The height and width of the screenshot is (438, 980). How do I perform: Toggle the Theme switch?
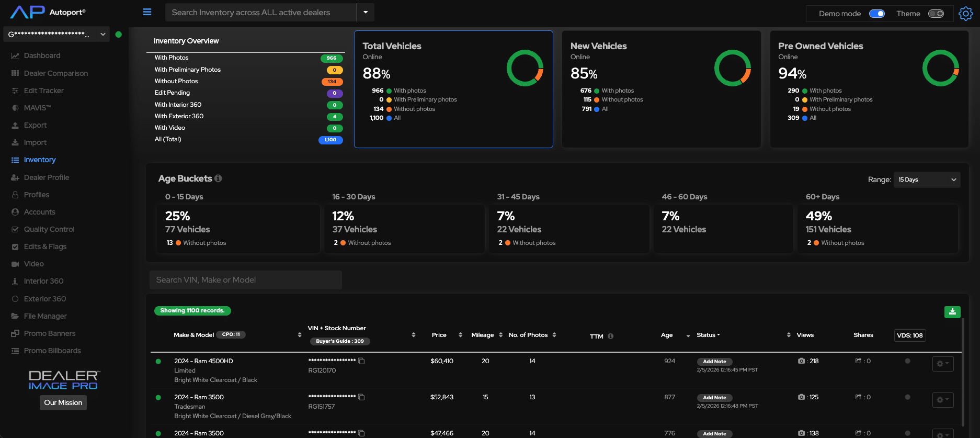(936, 14)
